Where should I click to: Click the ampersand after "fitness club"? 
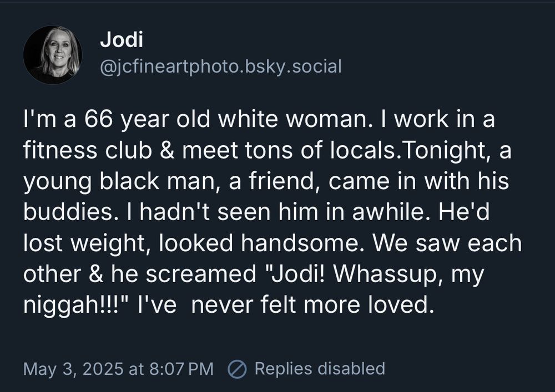tap(167, 150)
